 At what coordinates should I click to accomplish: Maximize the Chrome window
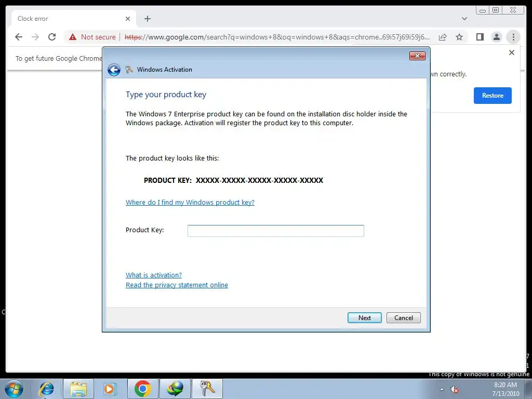tap(495, 10)
